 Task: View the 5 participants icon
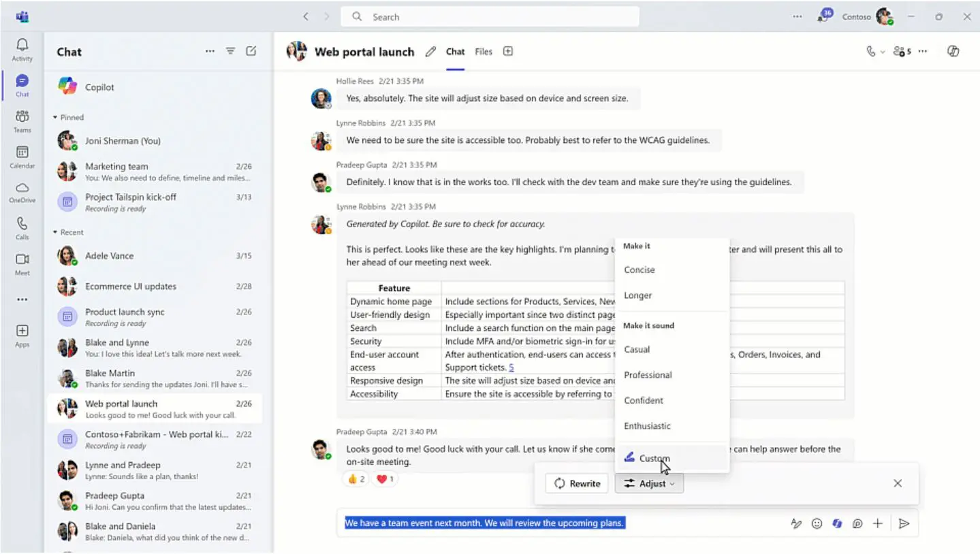(x=902, y=51)
